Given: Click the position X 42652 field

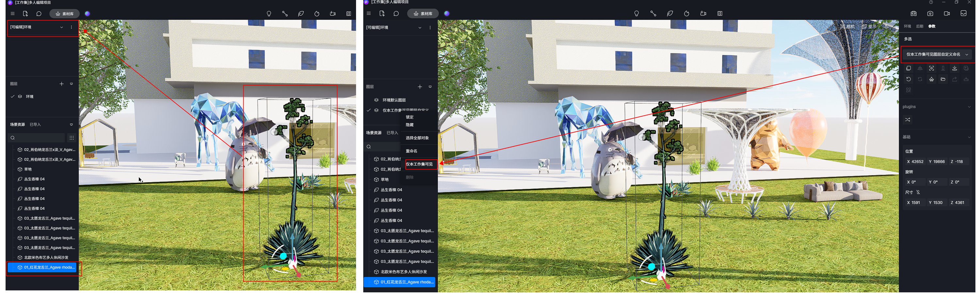Looking at the screenshot, I should [915, 162].
